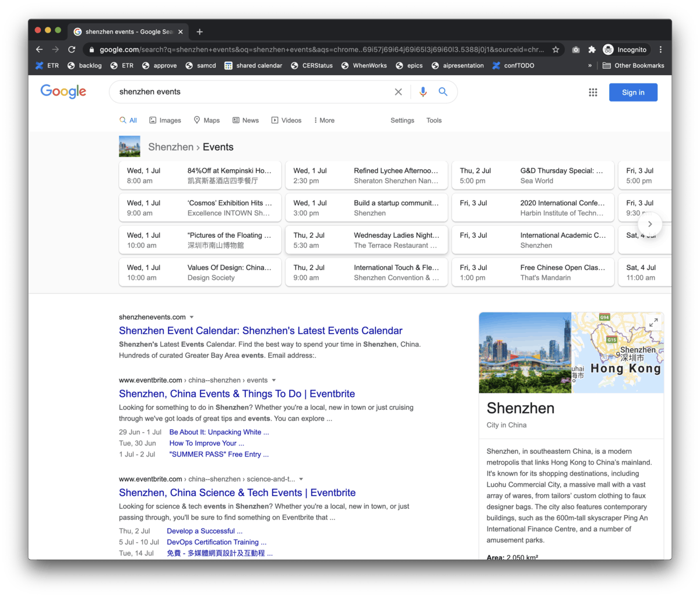Viewport: 700px width, 597px height.
Task: Show hidden bookmarks with double chevron
Action: tap(590, 65)
